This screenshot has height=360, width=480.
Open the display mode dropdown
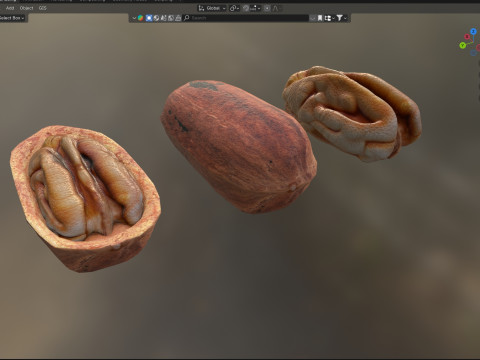point(329,18)
